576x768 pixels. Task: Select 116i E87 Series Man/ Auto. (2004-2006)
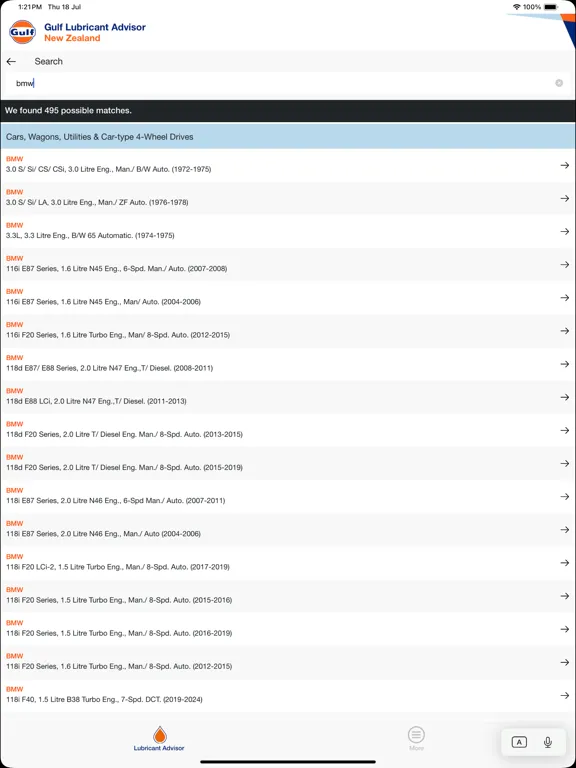coord(288,298)
